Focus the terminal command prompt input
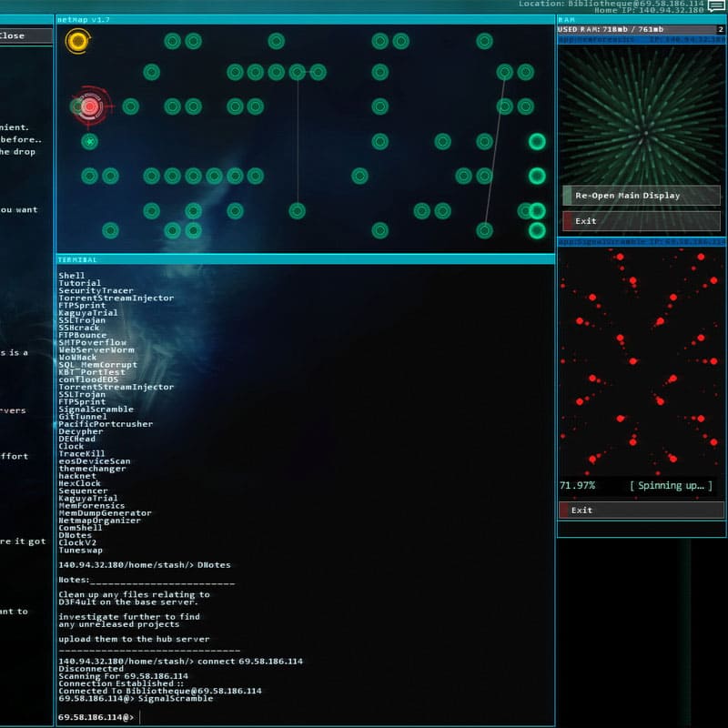The image size is (728, 728). pyautogui.click(x=346, y=718)
